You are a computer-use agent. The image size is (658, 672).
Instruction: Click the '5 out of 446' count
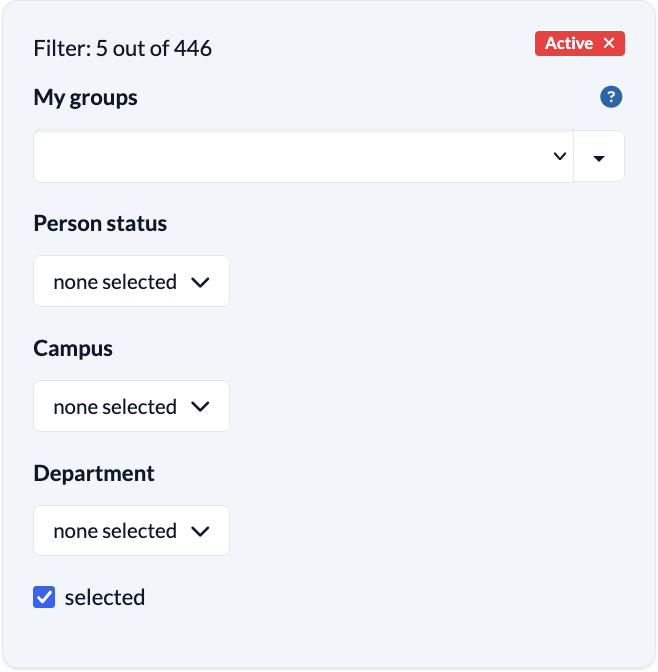[x=154, y=48]
